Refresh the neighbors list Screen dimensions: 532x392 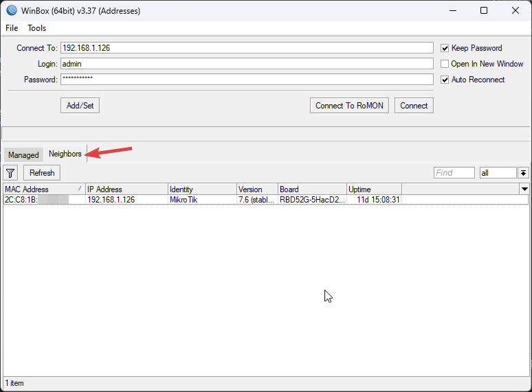(x=42, y=173)
